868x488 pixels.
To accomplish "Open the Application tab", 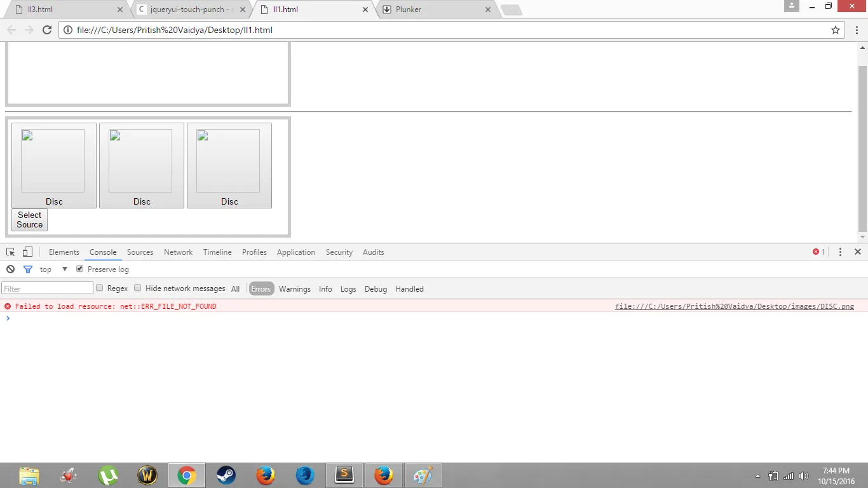I will [296, 252].
